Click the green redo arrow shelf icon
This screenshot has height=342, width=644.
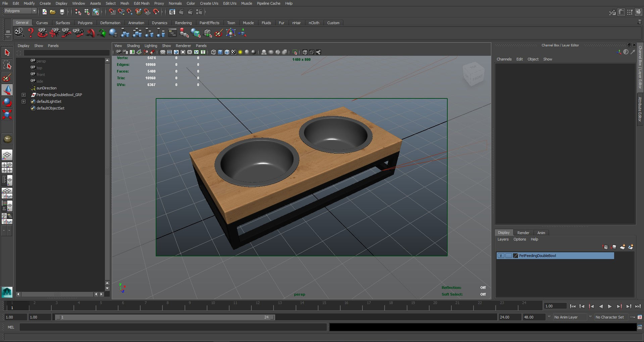tap(102, 33)
